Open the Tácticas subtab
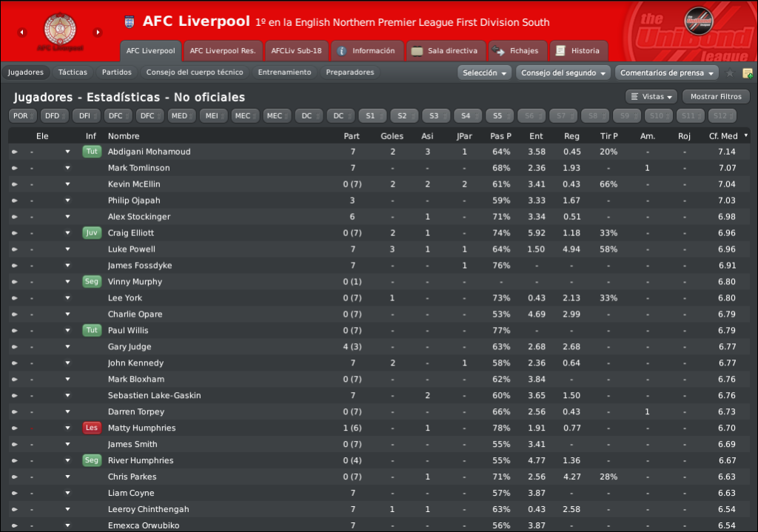Image resolution: width=758 pixels, height=532 pixels. tap(73, 73)
